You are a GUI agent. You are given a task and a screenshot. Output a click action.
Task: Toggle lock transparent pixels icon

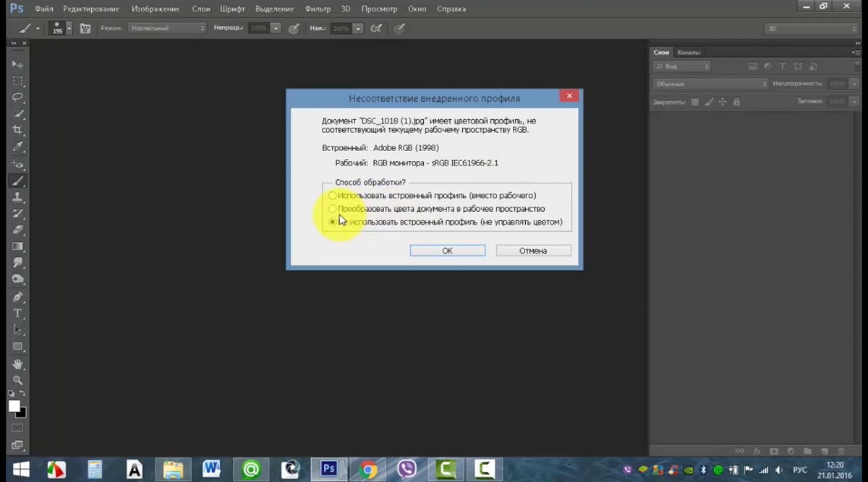695,102
